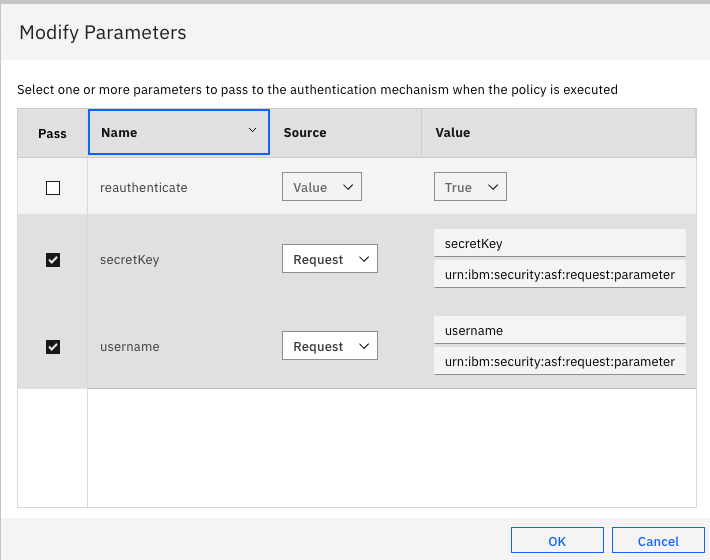Expand the secretKey Source Request dropdown
This screenshot has width=710, height=560.
(x=329, y=259)
